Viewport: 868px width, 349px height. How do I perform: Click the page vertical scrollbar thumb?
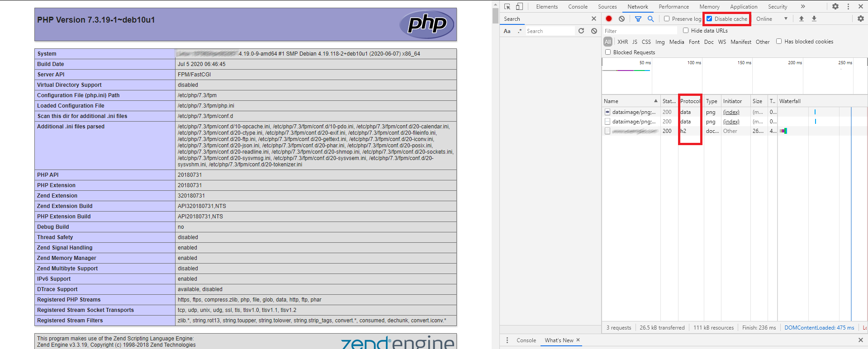(x=495, y=15)
